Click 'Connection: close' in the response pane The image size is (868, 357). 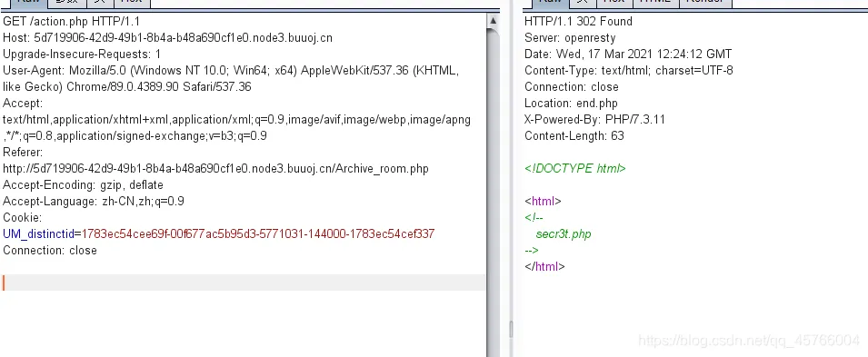pos(572,87)
